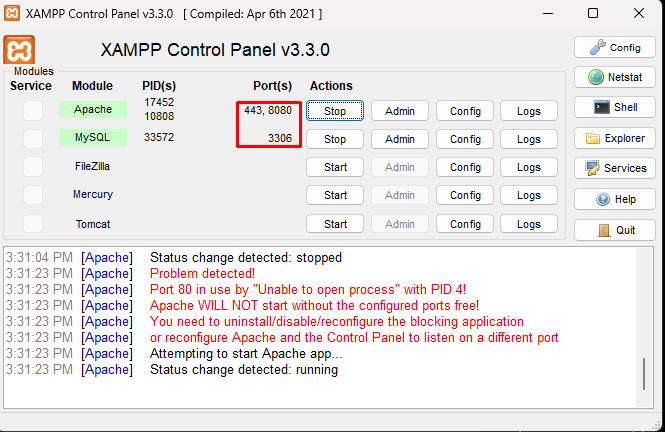Quit XAMPP using the door icon
Screen dimensions: 665x432
[615, 230]
